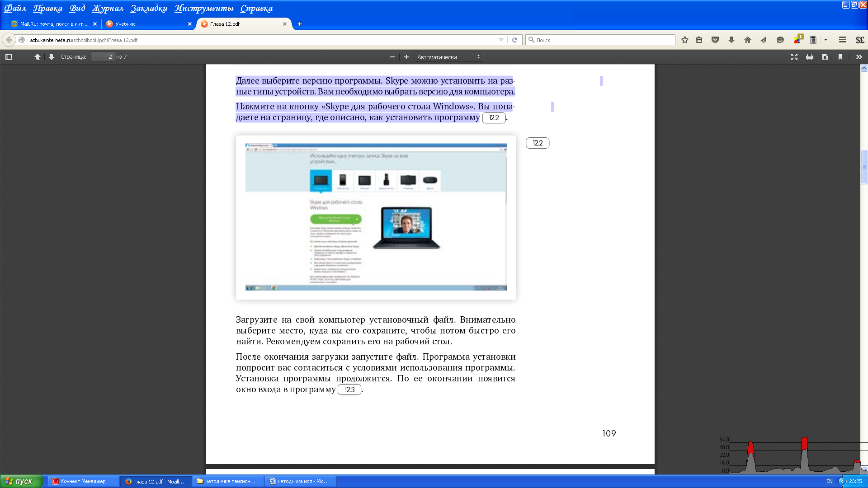Screen dimensions: 868x488
Task: Open the Firefox hamburger menu
Action: pos(843,40)
